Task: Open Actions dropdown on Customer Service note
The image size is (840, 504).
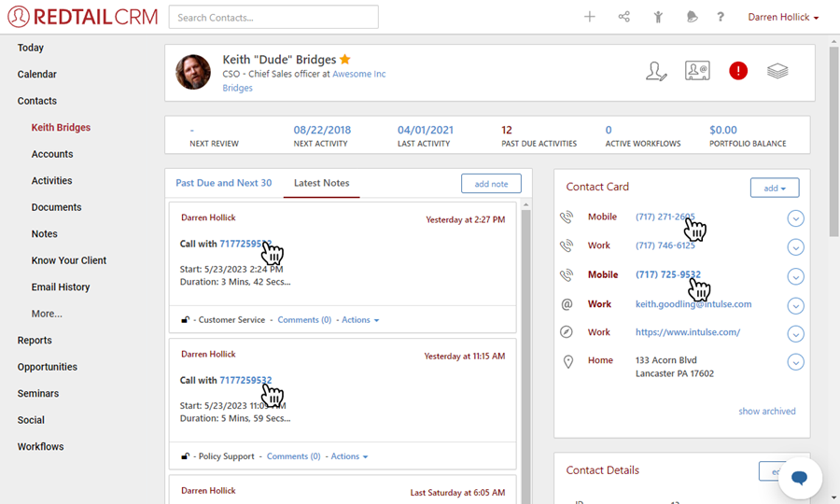Action: pyautogui.click(x=360, y=320)
